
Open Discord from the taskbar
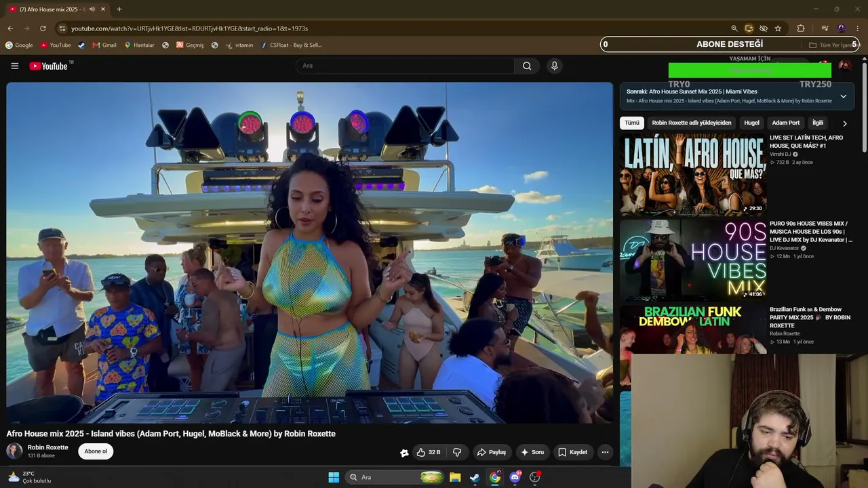[x=515, y=477]
